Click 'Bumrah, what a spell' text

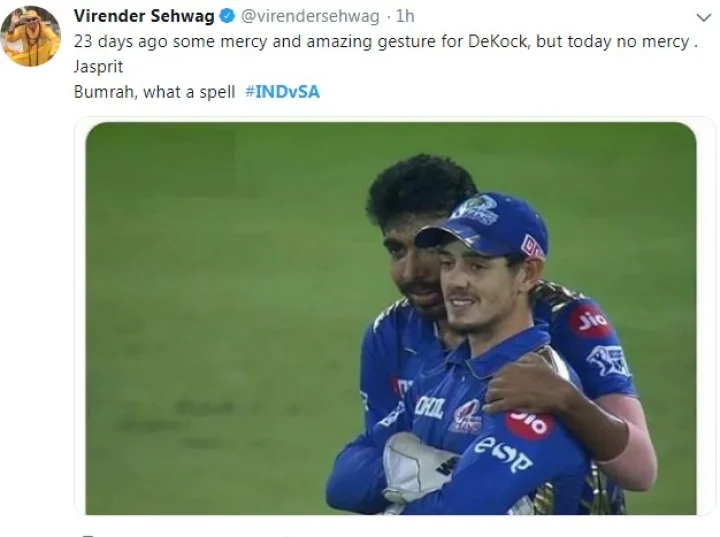pos(154,92)
